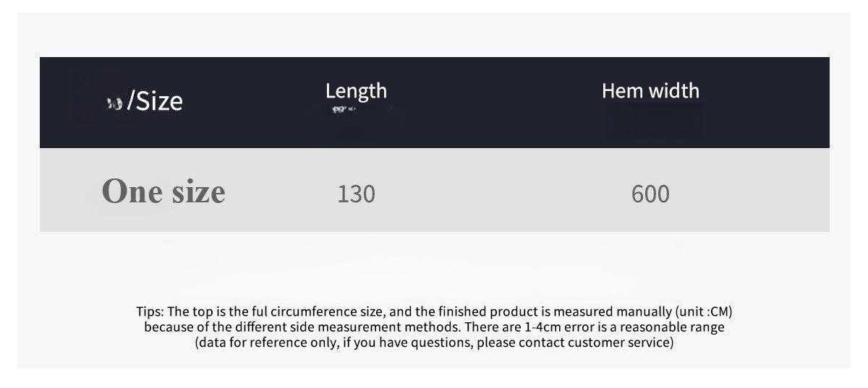
Task: Click the Length column header
Action: [x=356, y=91]
